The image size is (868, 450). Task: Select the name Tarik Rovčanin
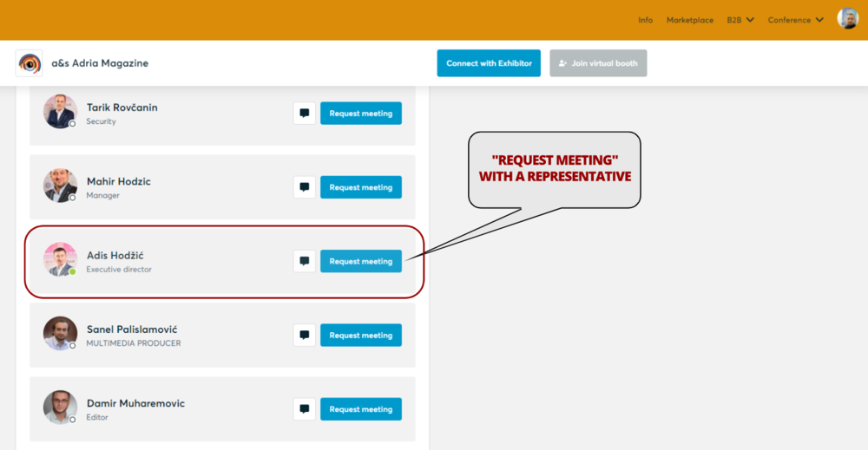tap(122, 108)
